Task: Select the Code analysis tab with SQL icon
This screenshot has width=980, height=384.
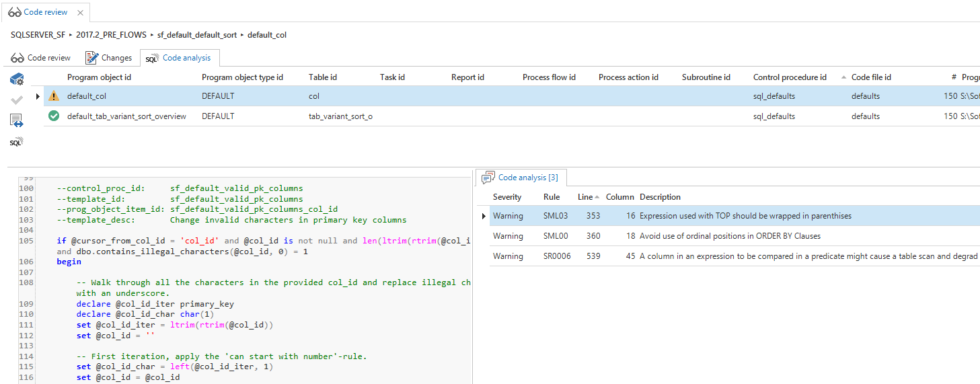Action: tap(180, 58)
